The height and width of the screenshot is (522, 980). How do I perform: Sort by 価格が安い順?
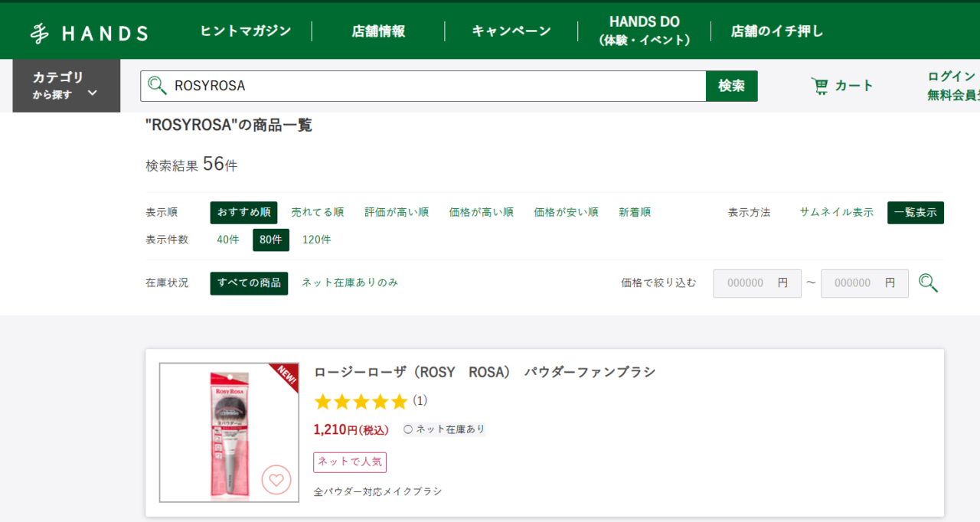(566, 213)
